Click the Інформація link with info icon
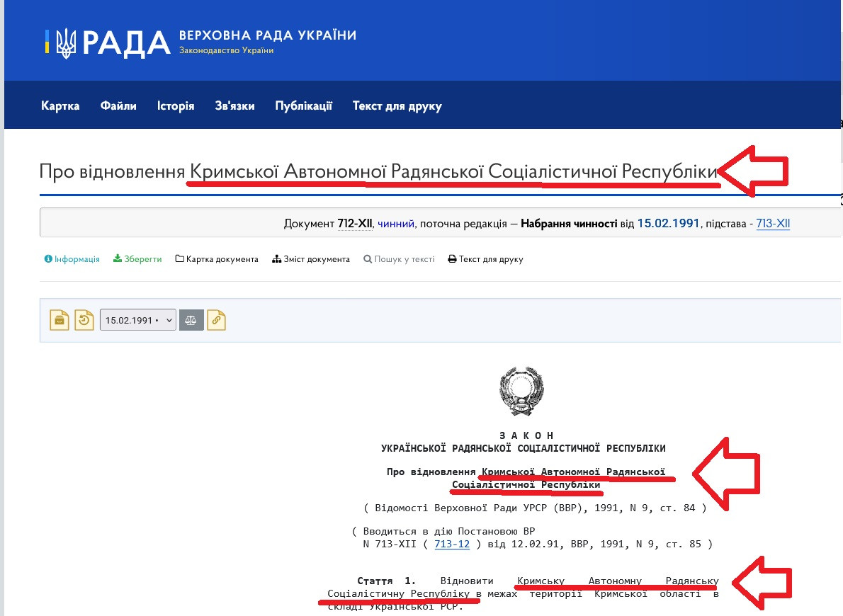843x616 pixels. 72,259
